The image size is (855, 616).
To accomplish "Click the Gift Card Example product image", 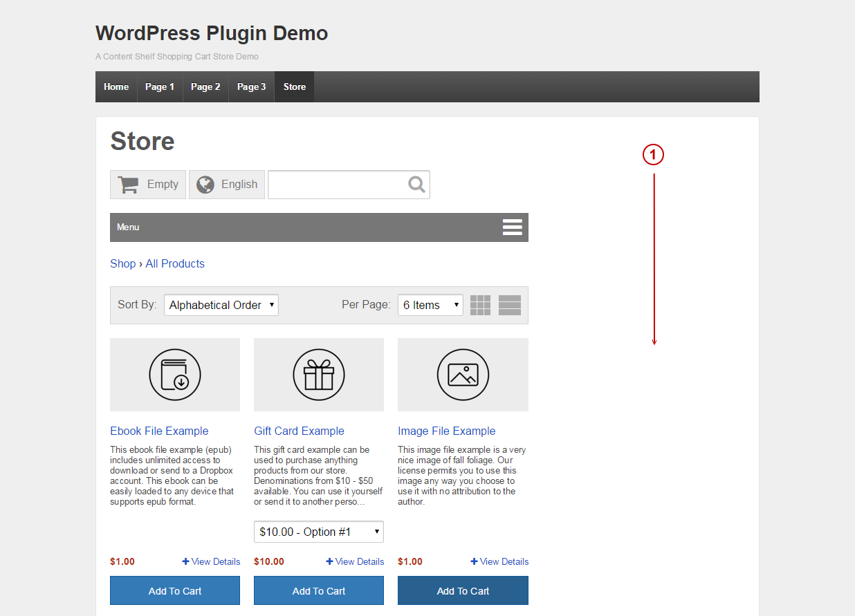I will [319, 375].
